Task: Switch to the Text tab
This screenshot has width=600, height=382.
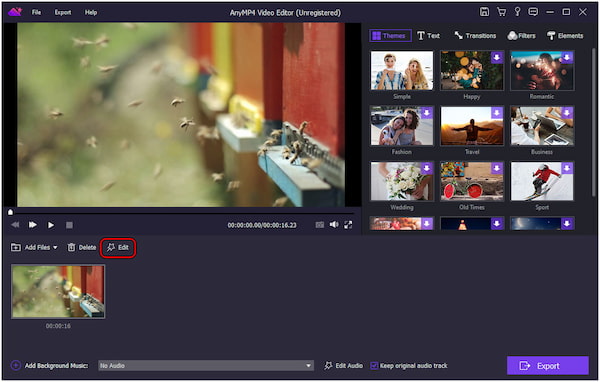Action: (x=428, y=36)
